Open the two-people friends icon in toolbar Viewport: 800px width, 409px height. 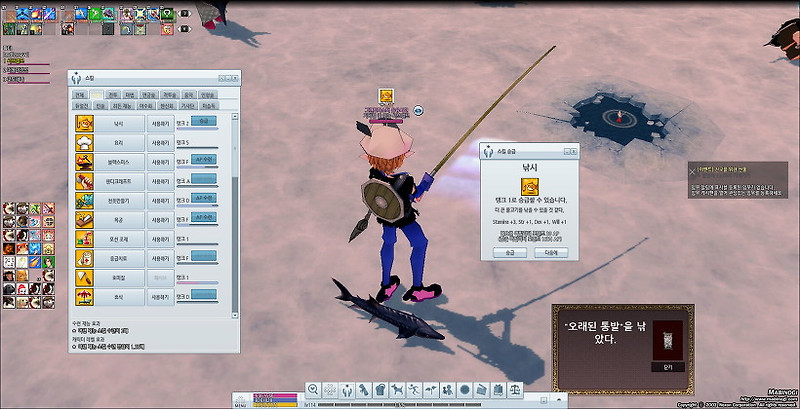click(448, 390)
